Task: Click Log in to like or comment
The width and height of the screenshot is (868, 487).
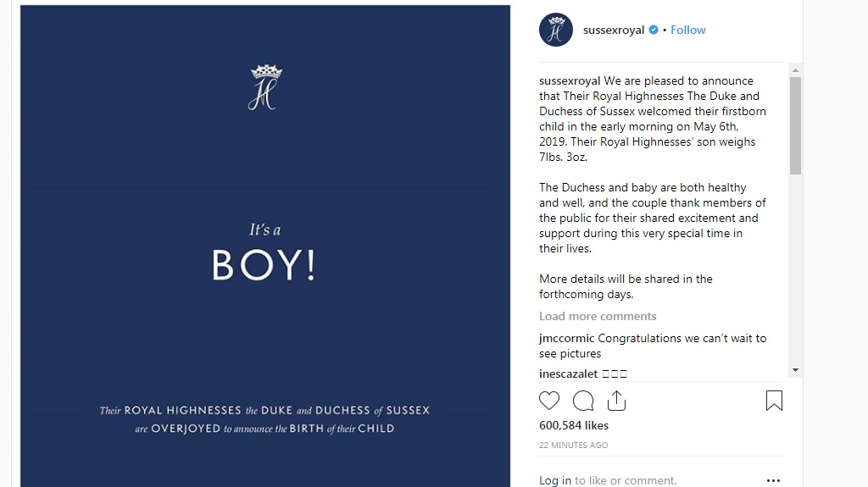Action: click(555, 480)
